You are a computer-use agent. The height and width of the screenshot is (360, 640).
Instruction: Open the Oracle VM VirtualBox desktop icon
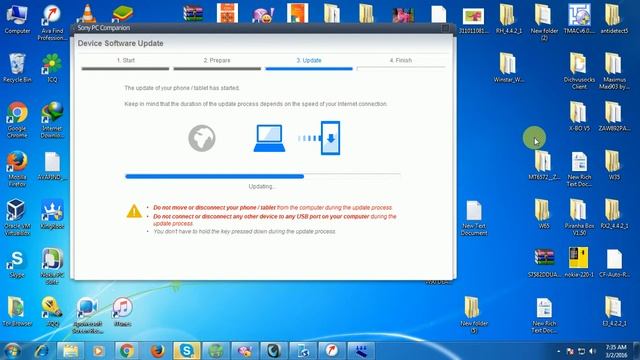pyautogui.click(x=17, y=218)
